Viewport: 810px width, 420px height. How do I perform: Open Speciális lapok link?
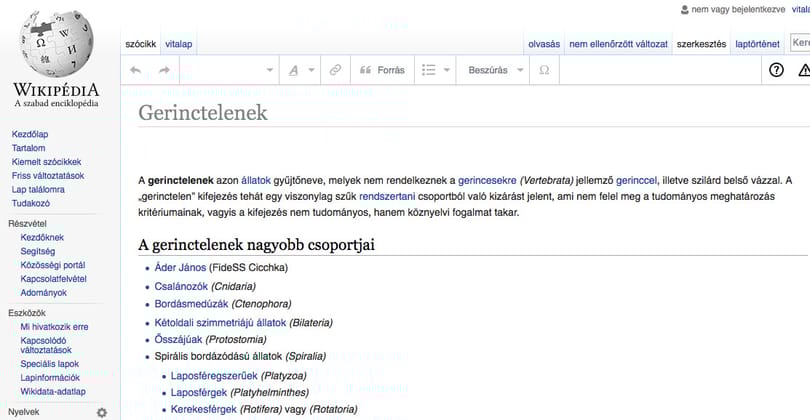(x=50, y=364)
